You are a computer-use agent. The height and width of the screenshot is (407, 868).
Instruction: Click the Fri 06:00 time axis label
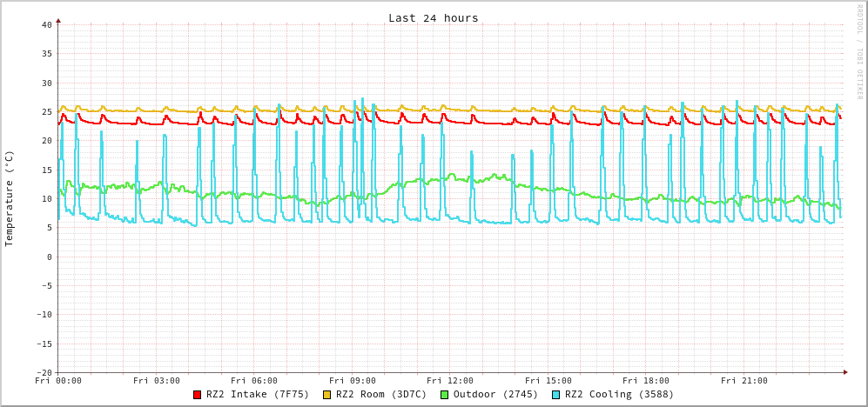pyautogui.click(x=254, y=381)
